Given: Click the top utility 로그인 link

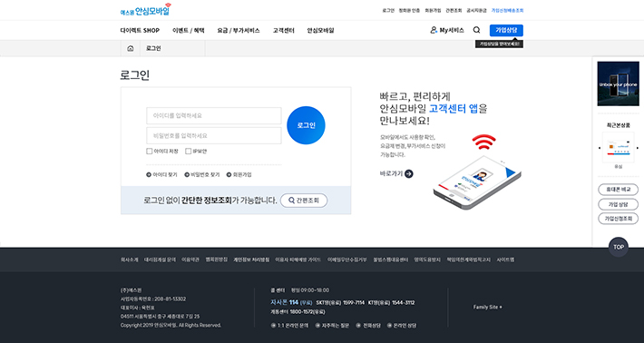Looking at the screenshot, I should click(388, 11).
